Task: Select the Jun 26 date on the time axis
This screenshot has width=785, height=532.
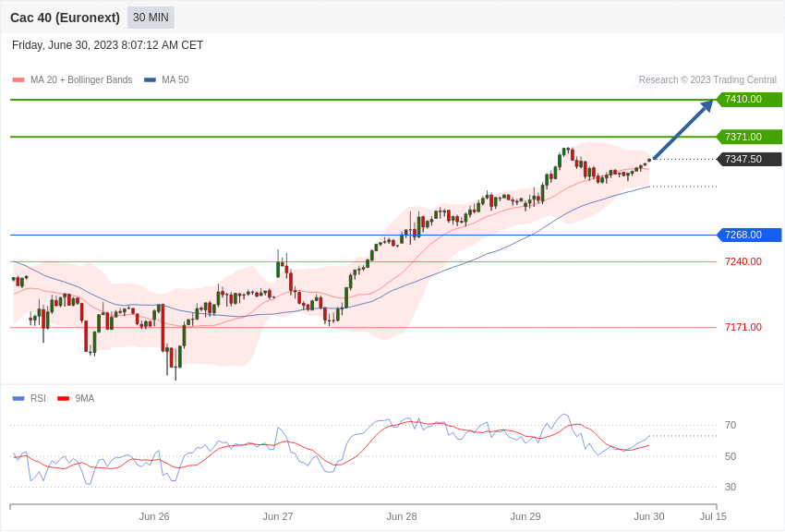Action: coord(154,516)
